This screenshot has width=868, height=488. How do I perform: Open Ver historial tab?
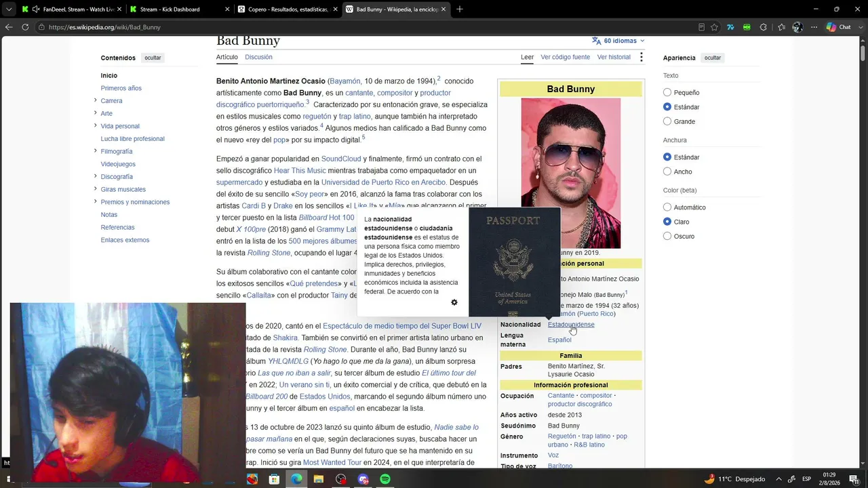[x=614, y=57]
